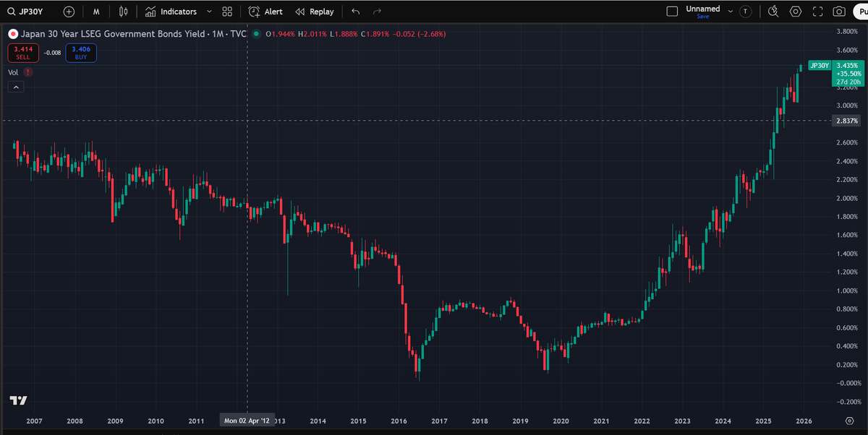Viewport: 868px width, 435px height.
Task: Open the quick search lightning icon
Action: pyautogui.click(x=773, y=12)
